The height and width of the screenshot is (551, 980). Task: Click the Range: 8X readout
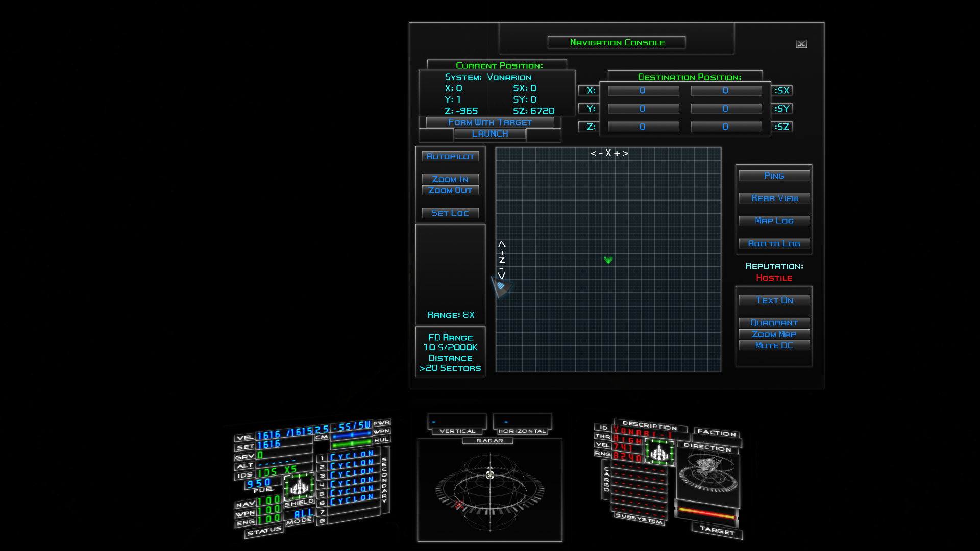point(451,315)
